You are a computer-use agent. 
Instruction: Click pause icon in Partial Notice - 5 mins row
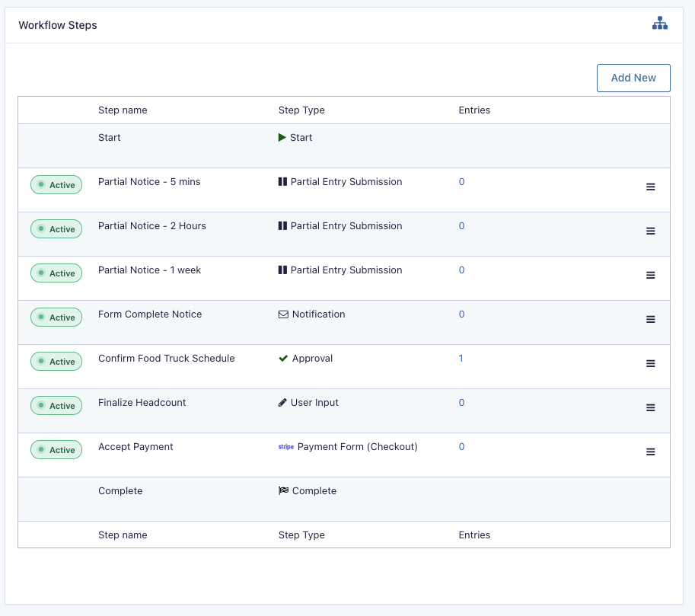[x=282, y=181]
